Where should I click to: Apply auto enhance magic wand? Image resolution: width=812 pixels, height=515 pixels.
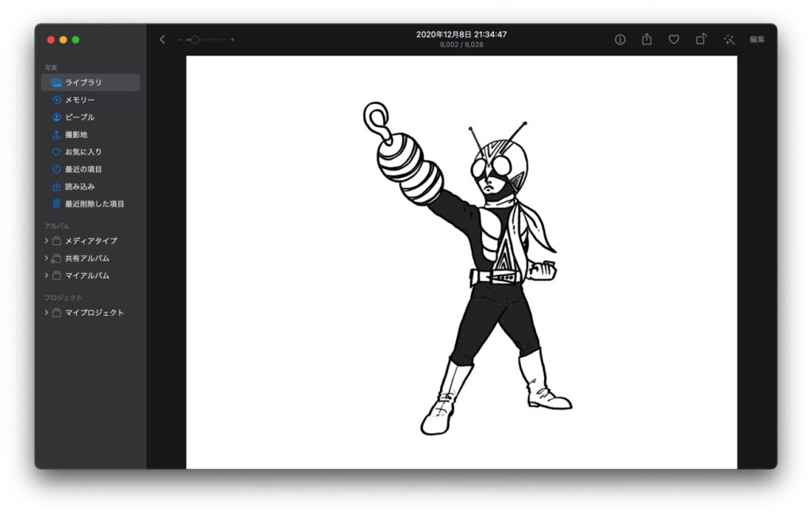tap(730, 40)
